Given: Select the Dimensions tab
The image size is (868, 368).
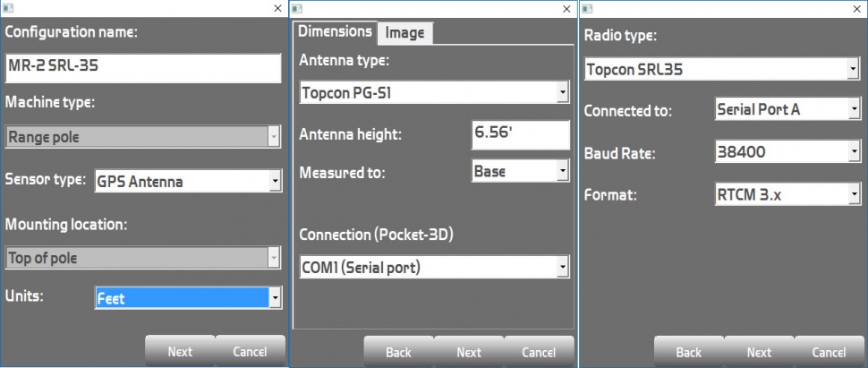Looking at the screenshot, I should click(335, 31).
